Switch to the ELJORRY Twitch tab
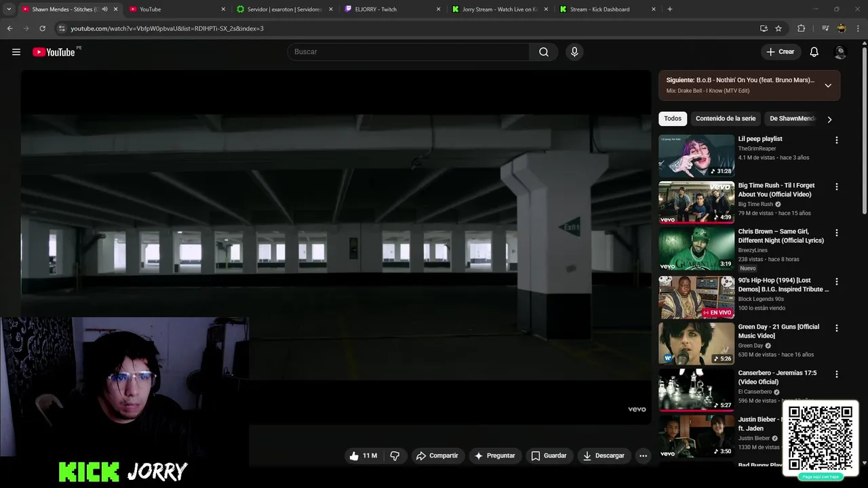Viewport: 868px width, 488px height. [x=393, y=9]
